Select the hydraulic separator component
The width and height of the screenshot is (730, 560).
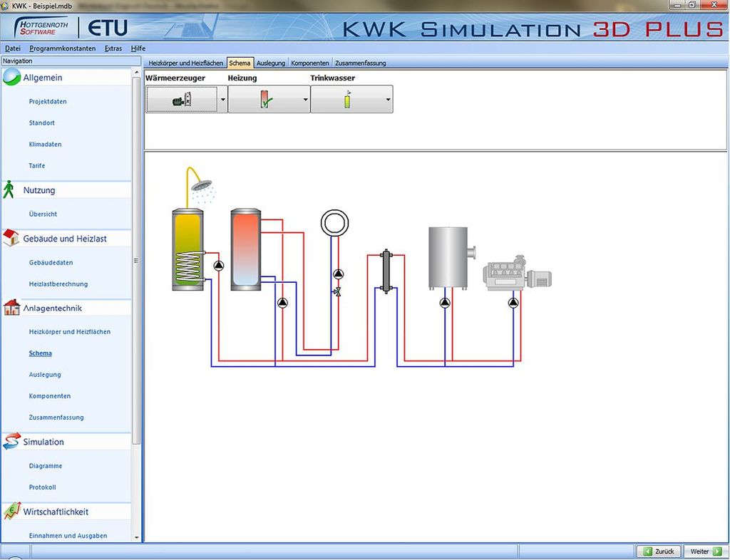(x=386, y=271)
